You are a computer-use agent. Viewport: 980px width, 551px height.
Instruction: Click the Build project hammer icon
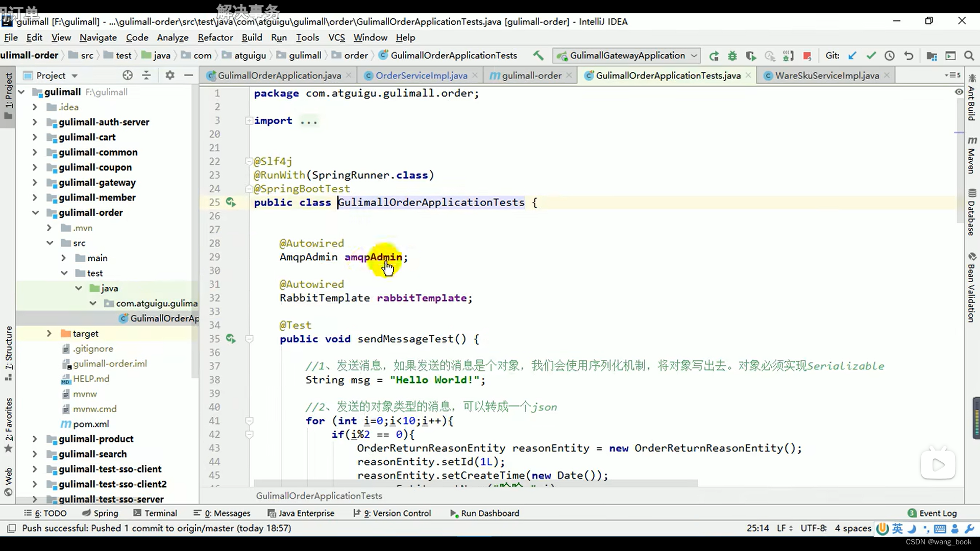click(538, 55)
